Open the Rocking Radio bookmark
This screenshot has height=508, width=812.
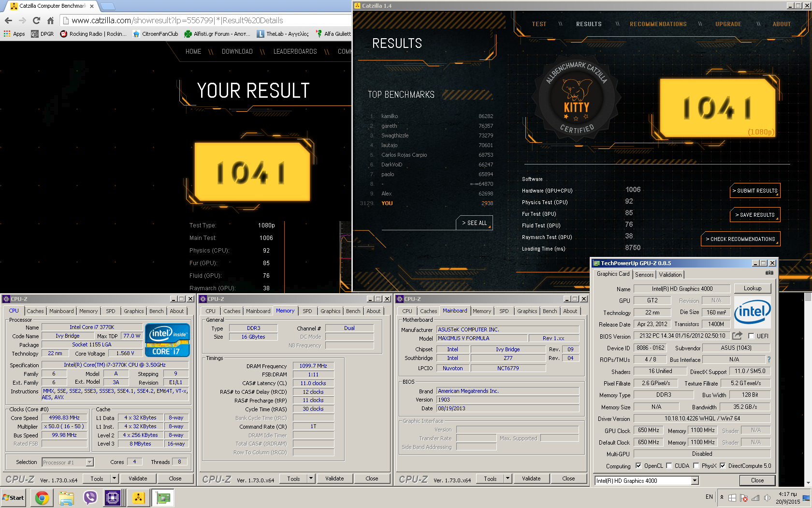coord(93,34)
